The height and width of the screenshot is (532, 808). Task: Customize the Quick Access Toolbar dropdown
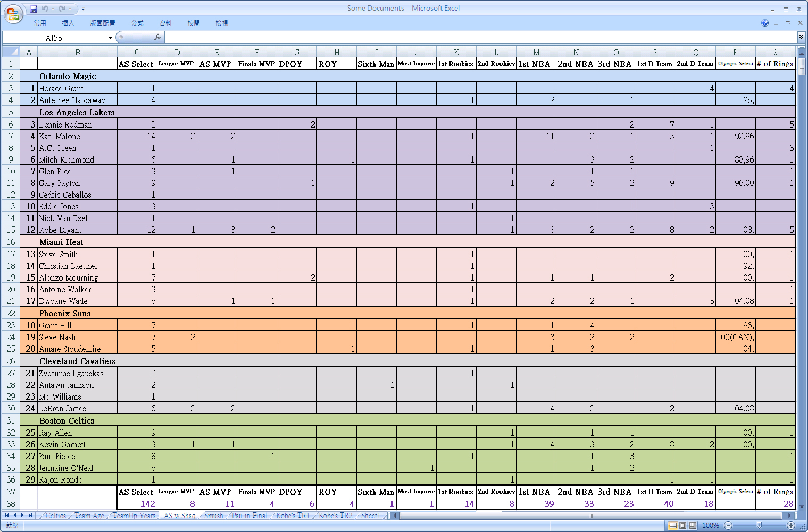[83, 9]
